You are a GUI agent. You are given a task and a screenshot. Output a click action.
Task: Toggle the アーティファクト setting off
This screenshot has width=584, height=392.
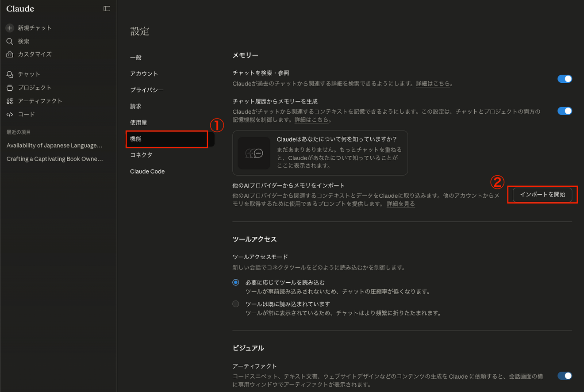click(x=565, y=376)
